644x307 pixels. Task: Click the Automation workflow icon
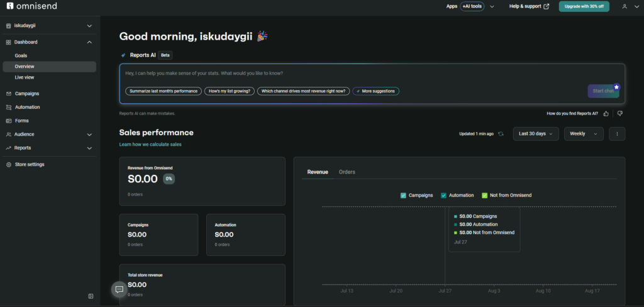[9, 108]
